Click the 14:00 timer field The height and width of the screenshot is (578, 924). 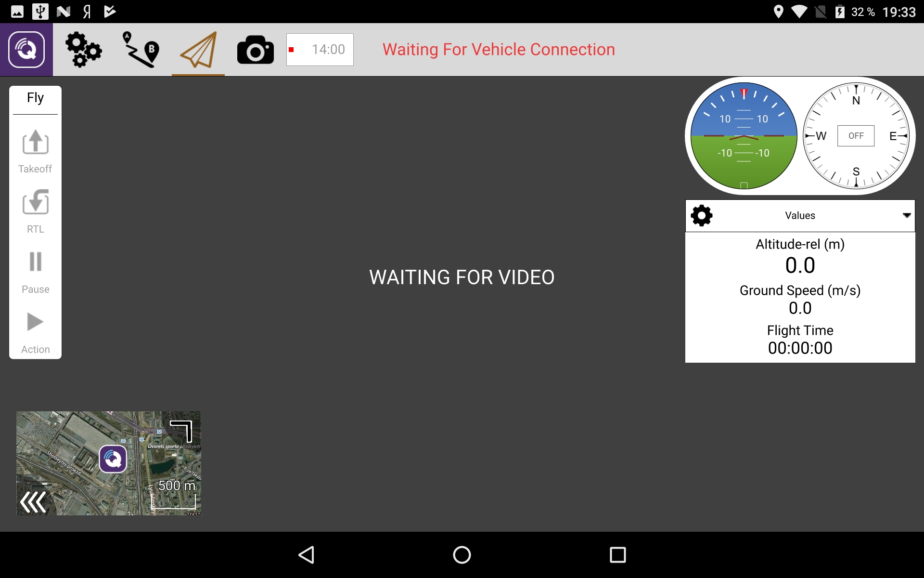[320, 50]
